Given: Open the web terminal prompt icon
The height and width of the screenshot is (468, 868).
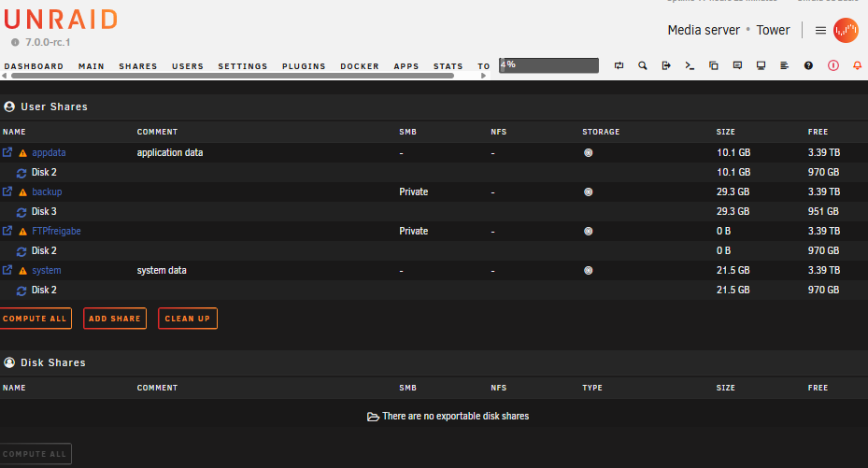Looking at the screenshot, I should tap(690, 65).
